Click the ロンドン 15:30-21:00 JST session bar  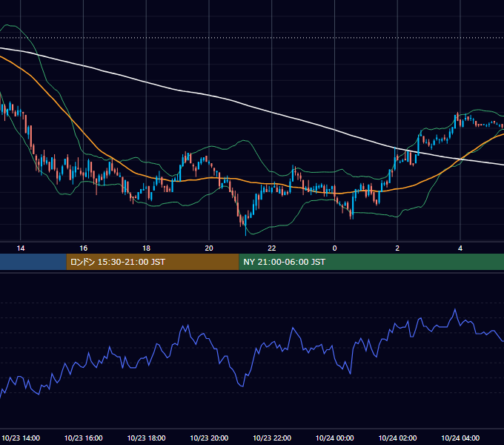coord(153,262)
